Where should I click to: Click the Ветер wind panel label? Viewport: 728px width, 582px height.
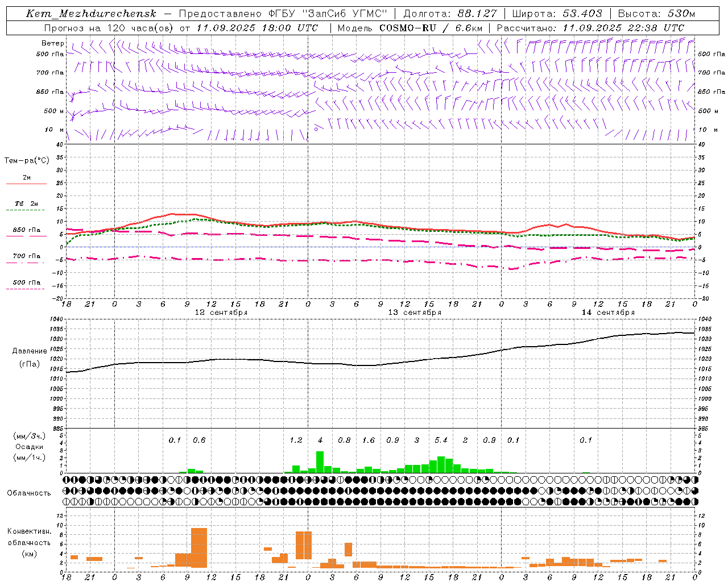coord(53,43)
